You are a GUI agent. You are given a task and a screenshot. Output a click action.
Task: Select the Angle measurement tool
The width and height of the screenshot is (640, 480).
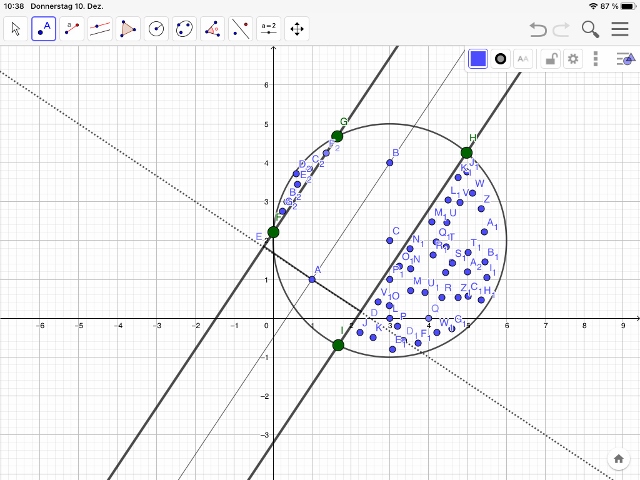click(213, 29)
